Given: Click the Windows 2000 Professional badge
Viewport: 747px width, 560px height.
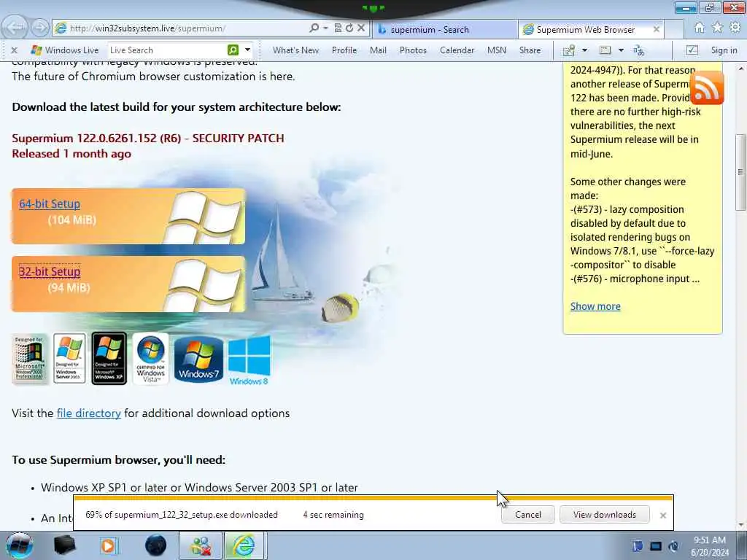Looking at the screenshot, I should [x=29, y=358].
